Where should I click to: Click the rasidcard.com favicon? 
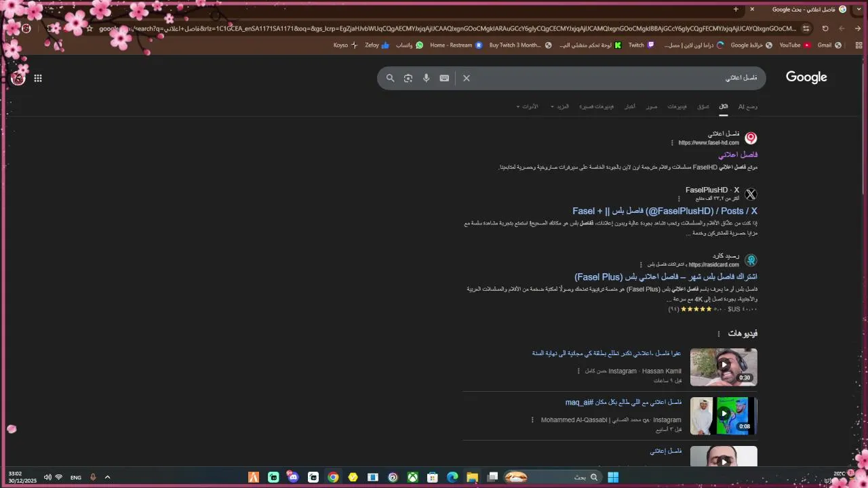tap(751, 260)
